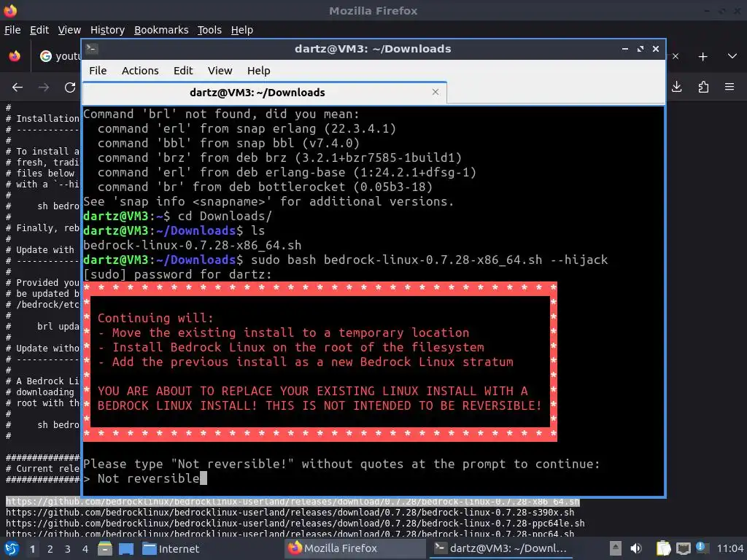Close the dartz@VM3 terminal tab
The height and width of the screenshot is (560, 747).
tap(435, 92)
